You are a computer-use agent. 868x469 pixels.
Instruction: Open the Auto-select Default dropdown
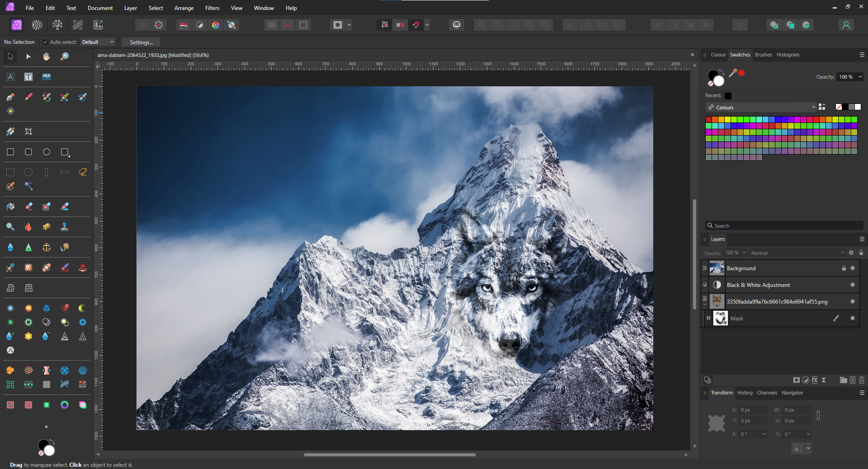coord(98,42)
